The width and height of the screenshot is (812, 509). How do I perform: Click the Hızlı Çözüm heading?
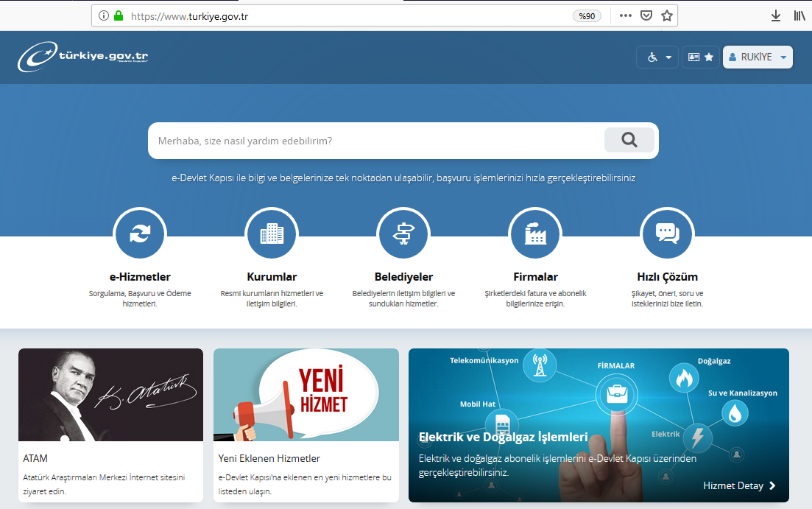click(667, 277)
